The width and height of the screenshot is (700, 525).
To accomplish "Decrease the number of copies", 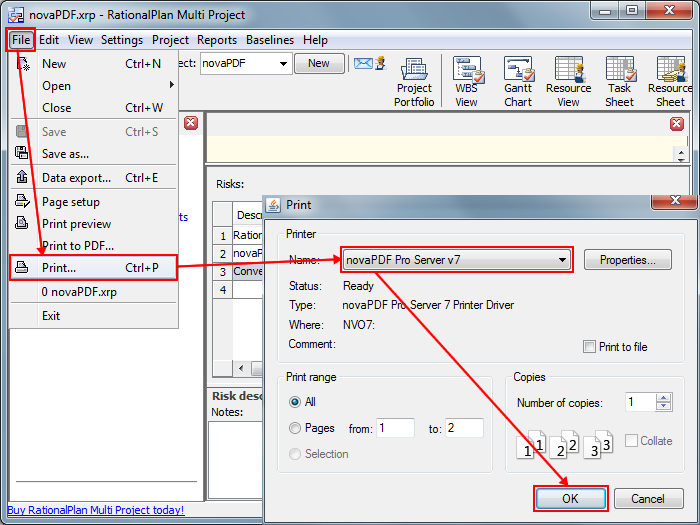I will pos(664,406).
